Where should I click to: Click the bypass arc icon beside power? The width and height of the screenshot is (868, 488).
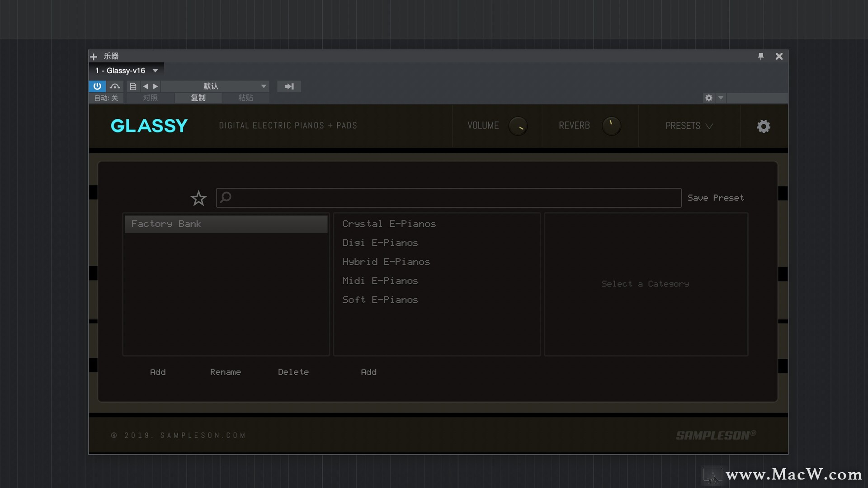pos(115,86)
